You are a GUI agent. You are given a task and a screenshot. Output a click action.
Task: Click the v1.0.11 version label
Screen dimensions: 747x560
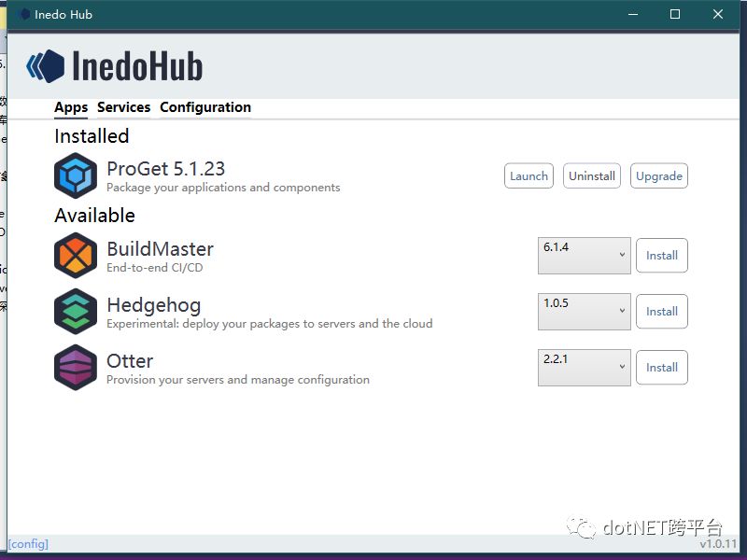tap(718, 544)
